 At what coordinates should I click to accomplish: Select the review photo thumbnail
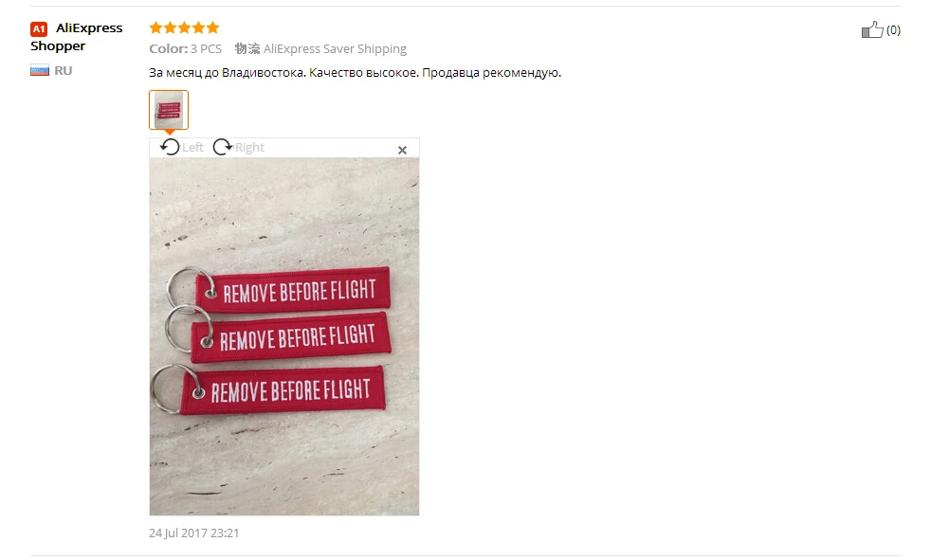169,110
